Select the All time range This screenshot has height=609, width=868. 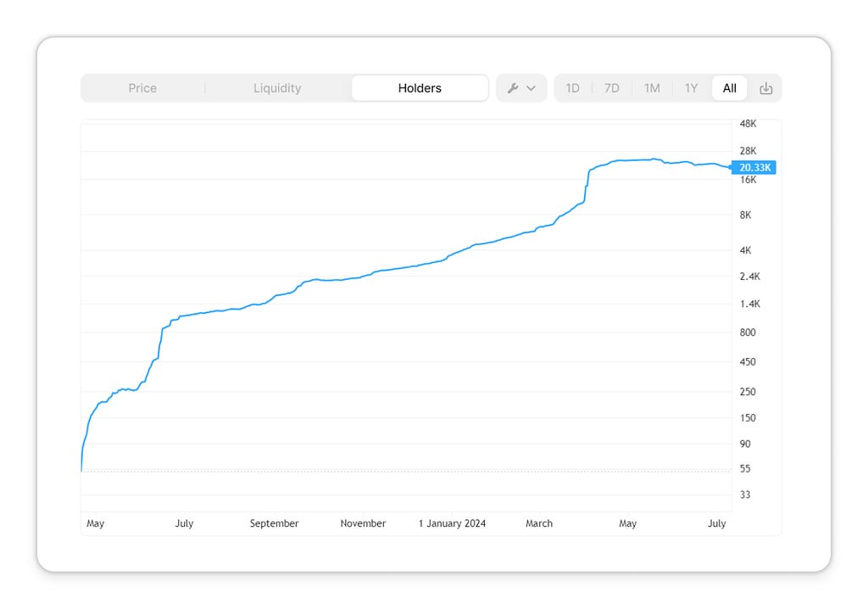click(x=730, y=88)
